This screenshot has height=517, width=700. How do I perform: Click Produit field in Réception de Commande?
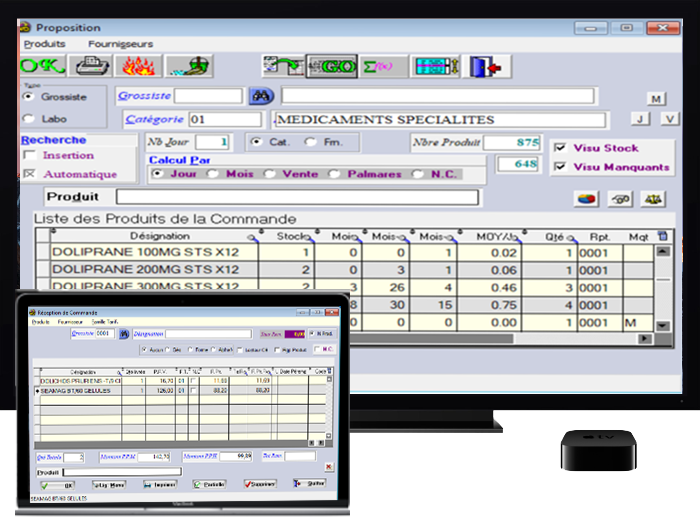point(122,471)
